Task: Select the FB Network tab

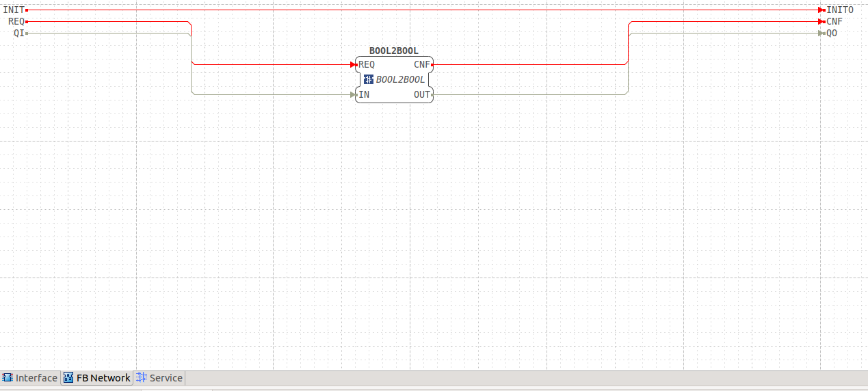Action: 96,378
